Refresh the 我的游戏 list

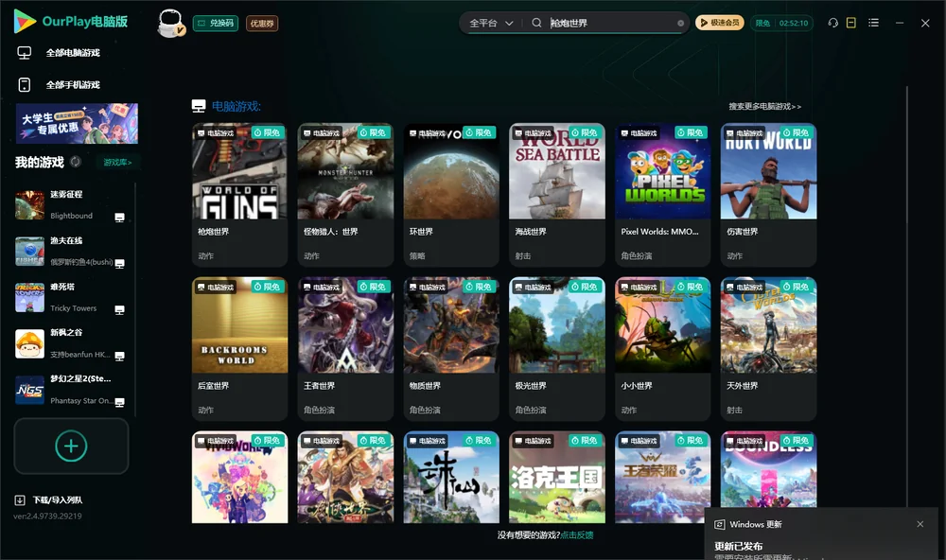pyautogui.click(x=76, y=162)
